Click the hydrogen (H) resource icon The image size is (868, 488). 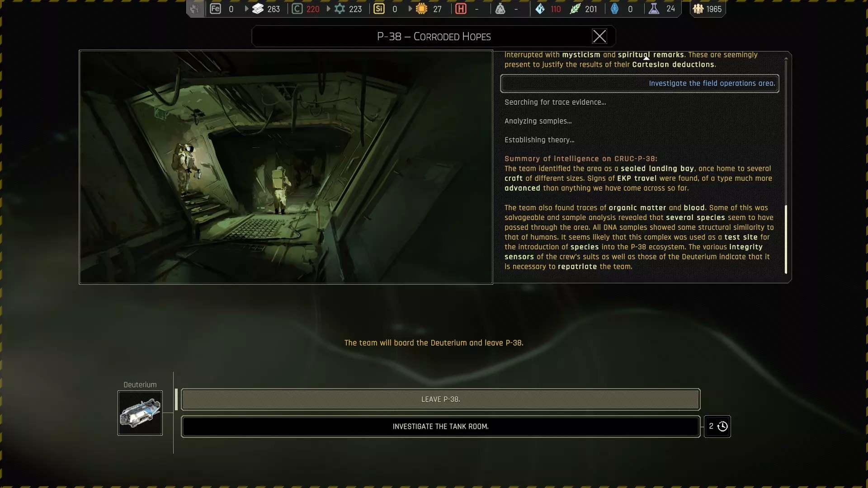point(461,9)
